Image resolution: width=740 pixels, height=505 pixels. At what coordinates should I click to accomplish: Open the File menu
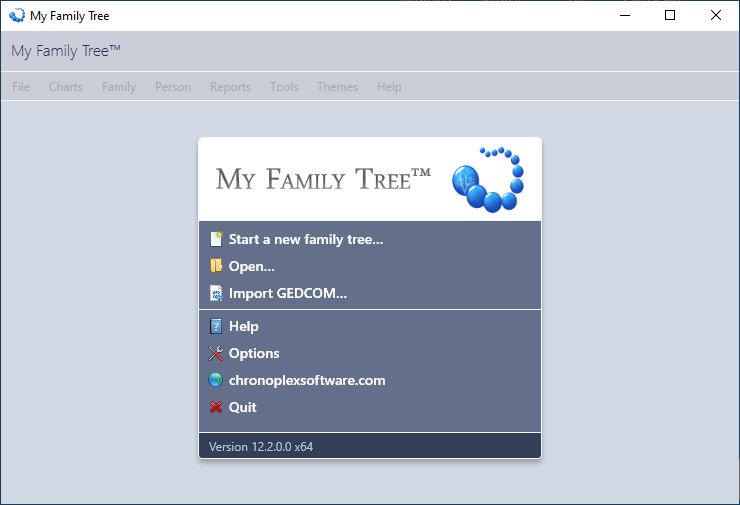21,87
